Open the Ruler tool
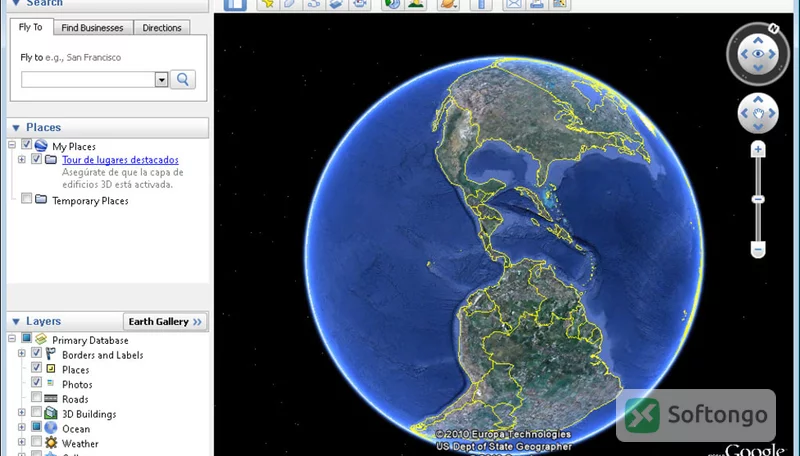Image resolution: width=800 pixels, height=456 pixels. point(481,5)
